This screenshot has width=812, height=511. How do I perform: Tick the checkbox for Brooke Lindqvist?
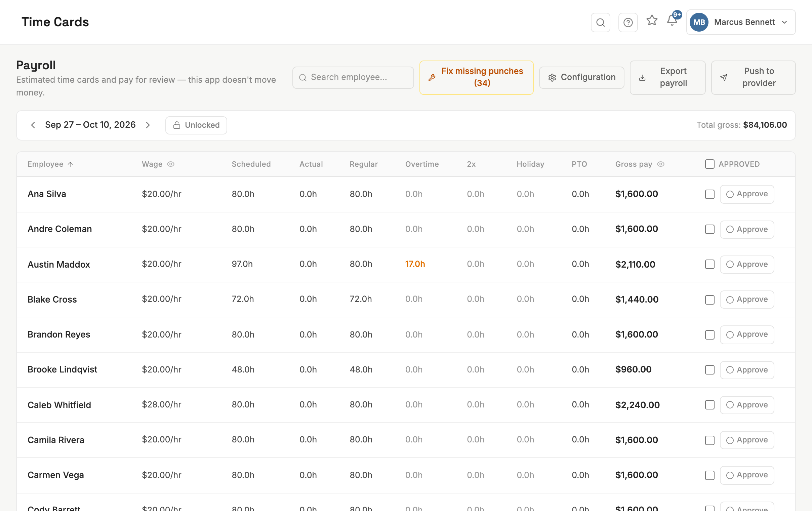pyautogui.click(x=709, y=370)
